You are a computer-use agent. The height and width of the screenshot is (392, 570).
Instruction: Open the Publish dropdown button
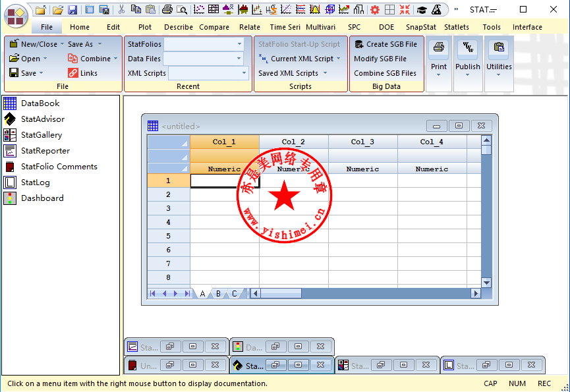click(467, 63)
